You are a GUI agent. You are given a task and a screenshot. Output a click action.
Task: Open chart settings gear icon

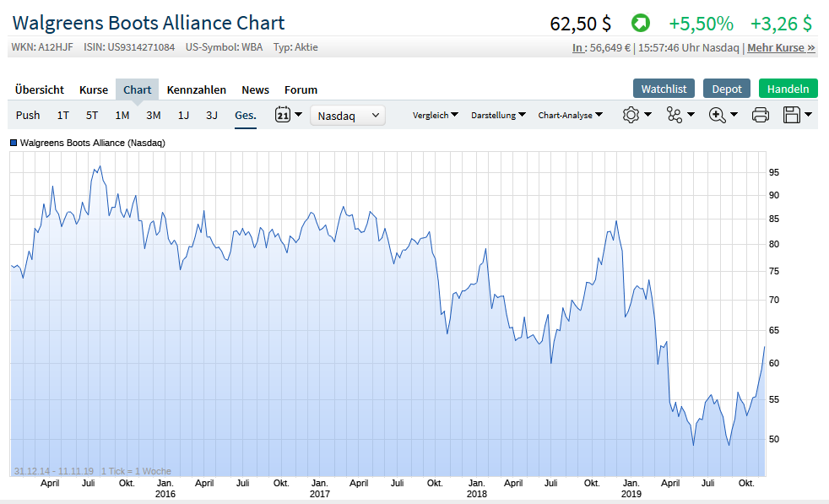click(631, 115)
